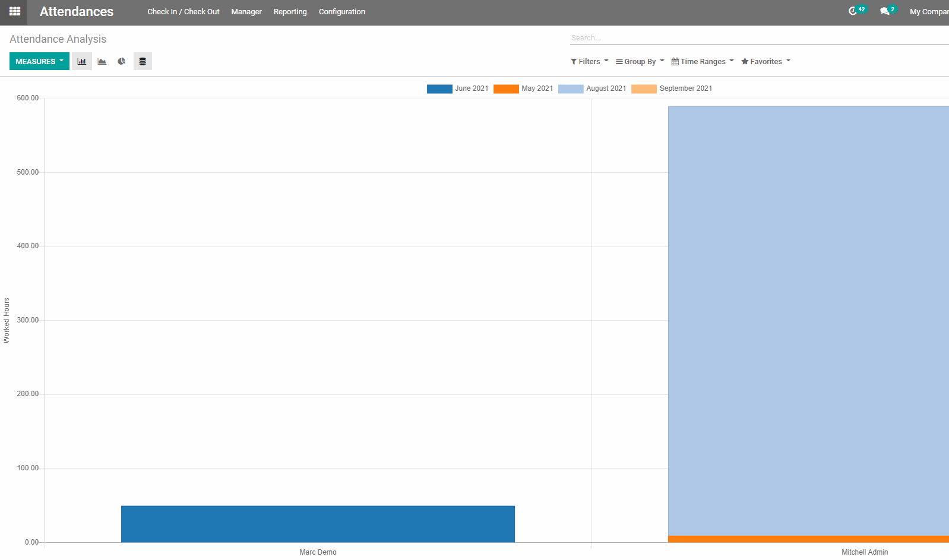Click into the Search field

point(759,38)
